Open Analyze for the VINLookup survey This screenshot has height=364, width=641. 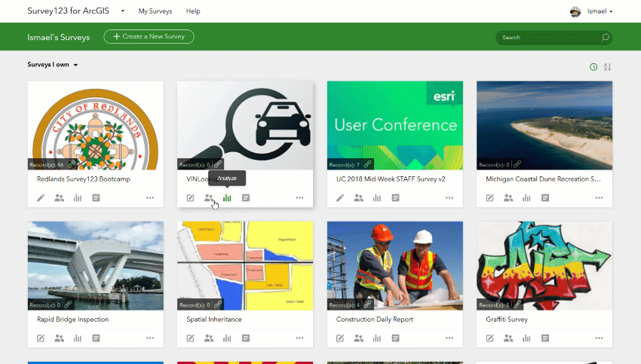click(x=227, y=197)
